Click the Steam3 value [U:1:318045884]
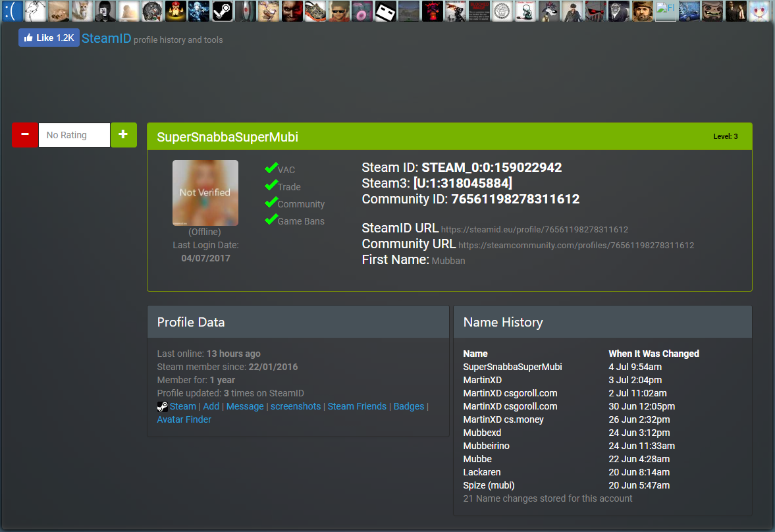The width and height of the screenshot is (775, 532). [x=463, y=183]
